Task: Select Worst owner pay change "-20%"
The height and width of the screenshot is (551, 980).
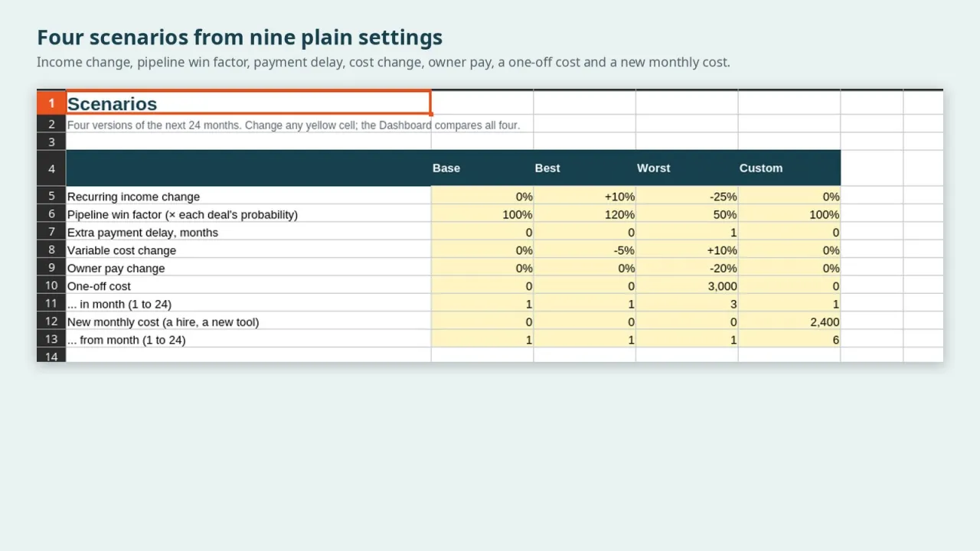Action: coord(687,269)
